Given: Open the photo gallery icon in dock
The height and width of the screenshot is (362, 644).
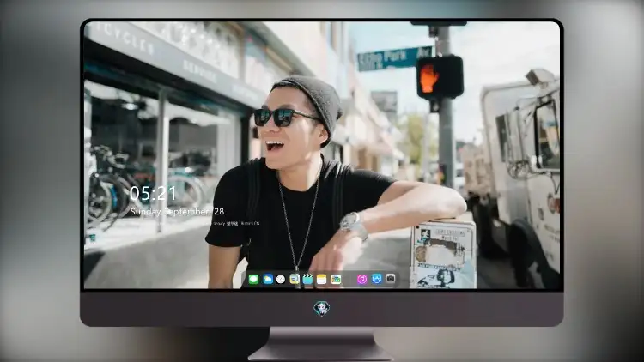Looking at the screenshot, I should click(336, 280).
